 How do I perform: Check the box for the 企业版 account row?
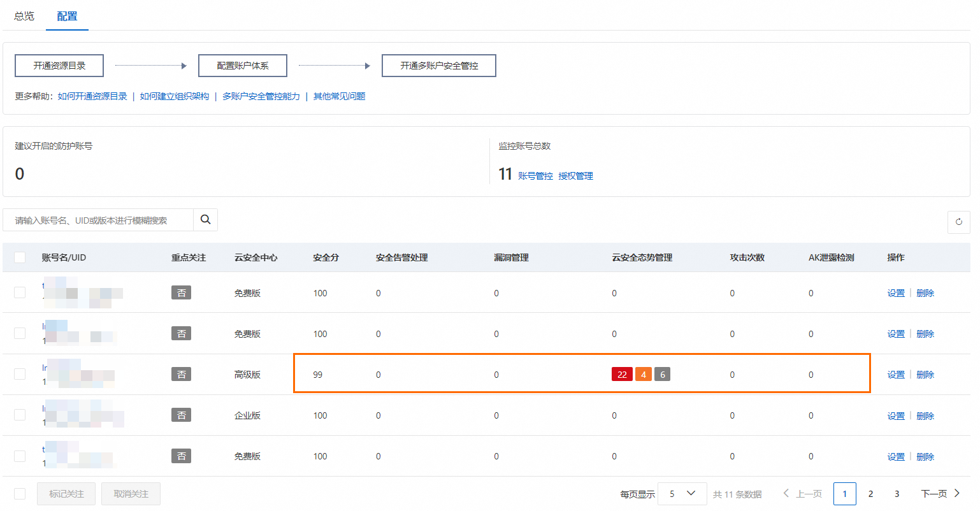(20, 415)
